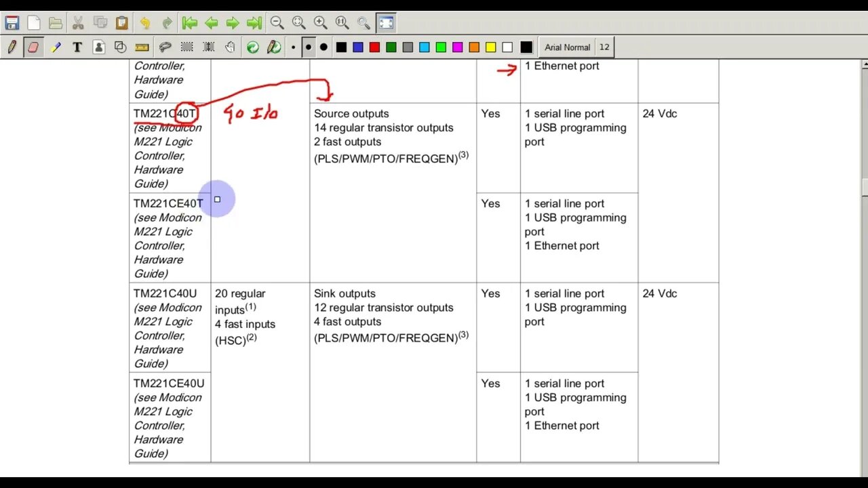Pick the light green color swatch
Viewport: 868px width, 488px height.
pyautogui.click(x=441, y=47)
